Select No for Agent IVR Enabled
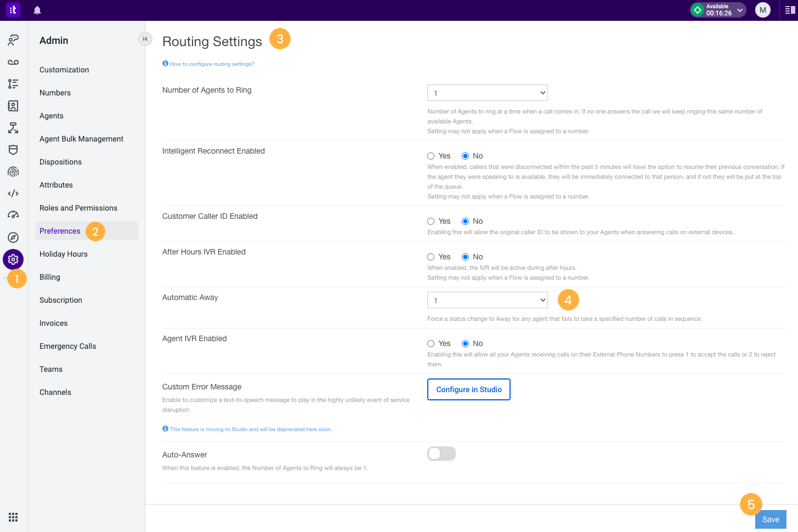Screen dimensions: 798x532 coord(466,344)
